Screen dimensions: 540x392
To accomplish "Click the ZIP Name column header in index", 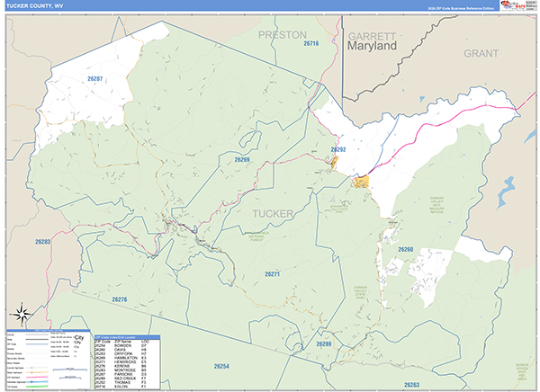I will pyautogui.click(x=121, y=342).
